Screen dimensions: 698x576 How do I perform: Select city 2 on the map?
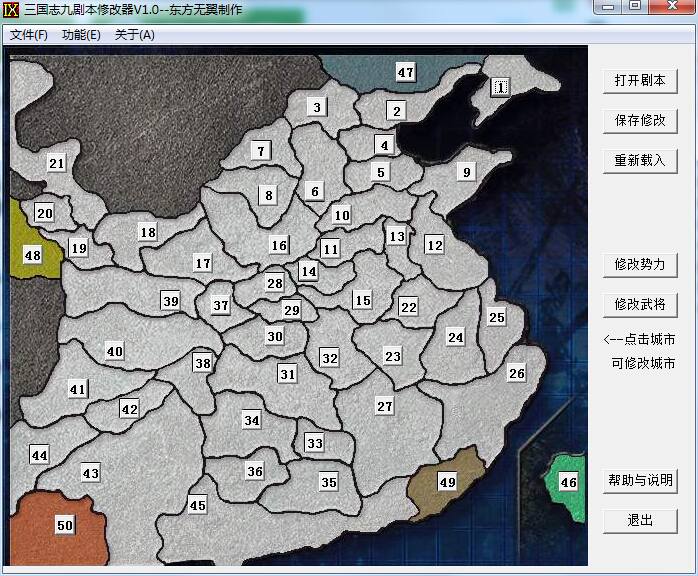click(x=396, y=111)
